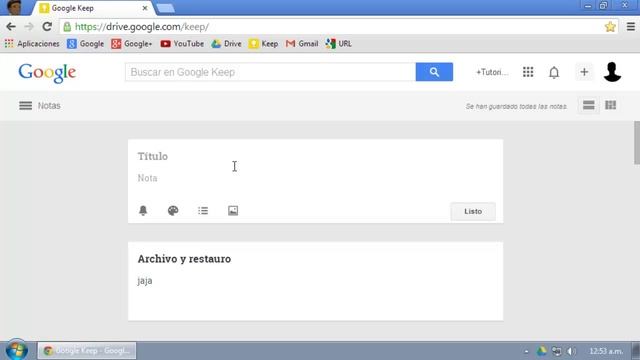Open the Windows Start menu
Image resolution: width=640 pixels, height=360 pixels.
[x=17, y=350]
